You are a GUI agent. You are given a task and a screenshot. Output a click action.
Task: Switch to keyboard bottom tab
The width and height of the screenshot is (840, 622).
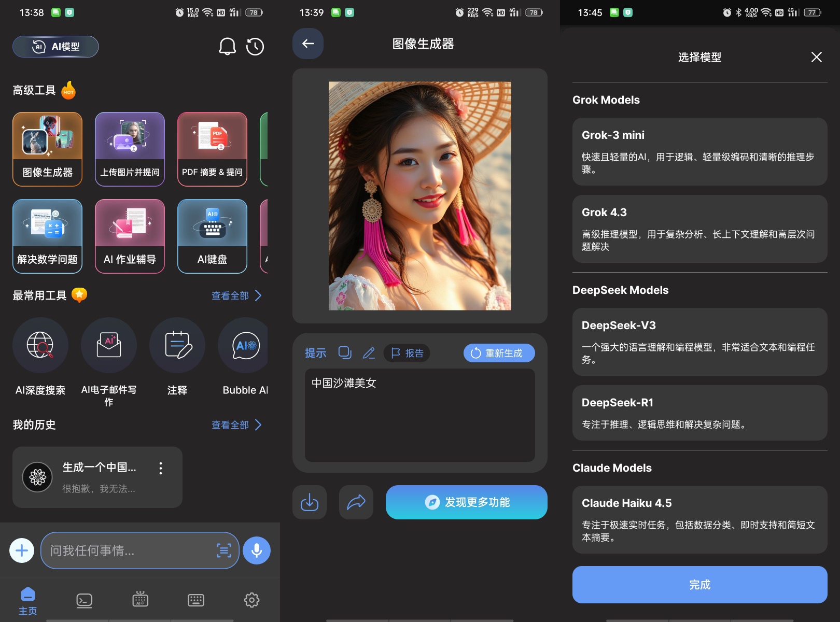click(196, 600)
